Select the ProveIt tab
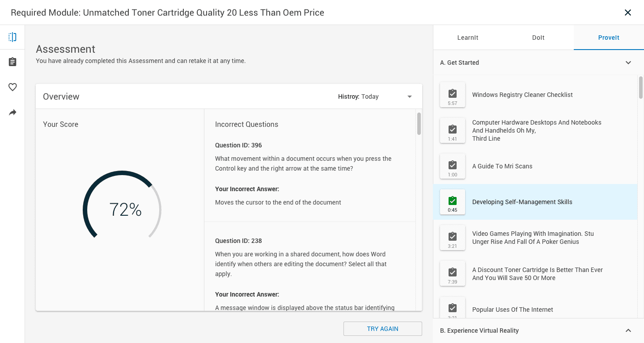 [x=609, y=38]
